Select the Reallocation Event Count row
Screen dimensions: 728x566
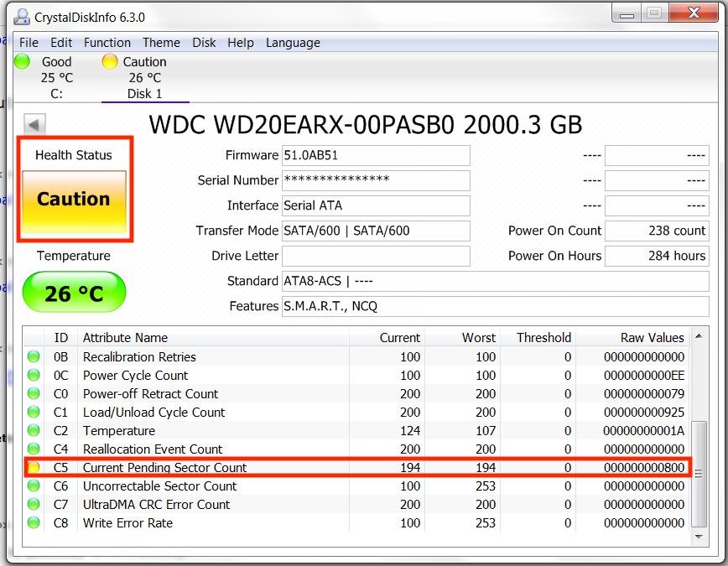153,449
